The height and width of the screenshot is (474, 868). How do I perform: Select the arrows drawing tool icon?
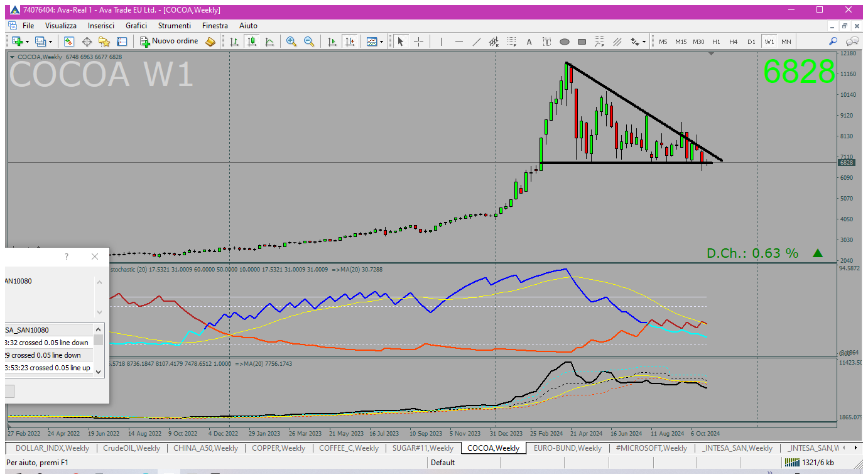click(634, 41)
